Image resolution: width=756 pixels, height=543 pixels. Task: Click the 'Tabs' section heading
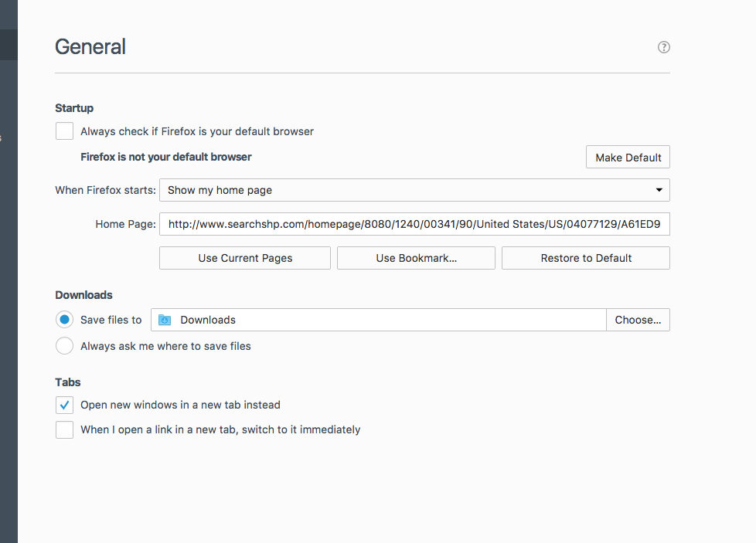click(x=68, y=382)
